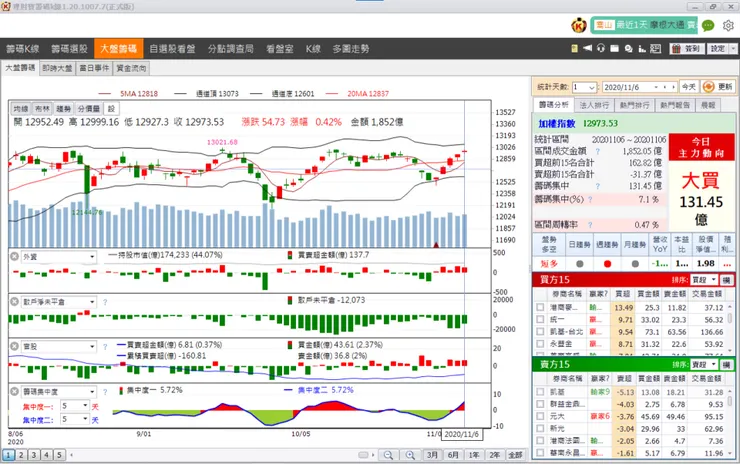
Task: Check the 凱基-台北 broker checkbox
Action: pos(540,332)
